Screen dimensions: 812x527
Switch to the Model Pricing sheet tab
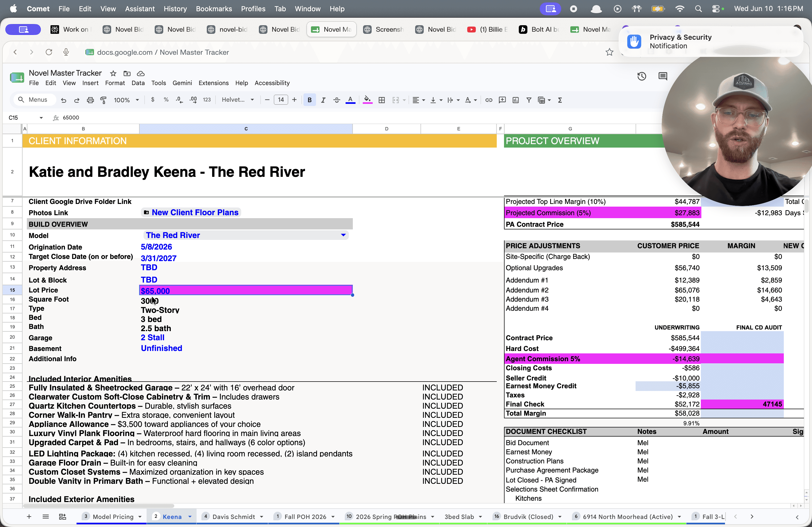(x=113, y=517)
